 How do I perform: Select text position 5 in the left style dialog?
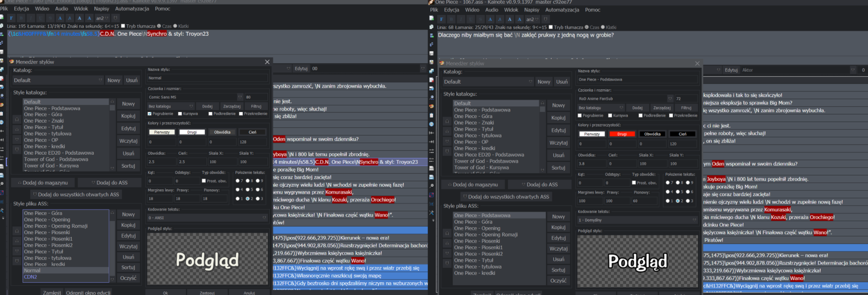tap(248, 190)
